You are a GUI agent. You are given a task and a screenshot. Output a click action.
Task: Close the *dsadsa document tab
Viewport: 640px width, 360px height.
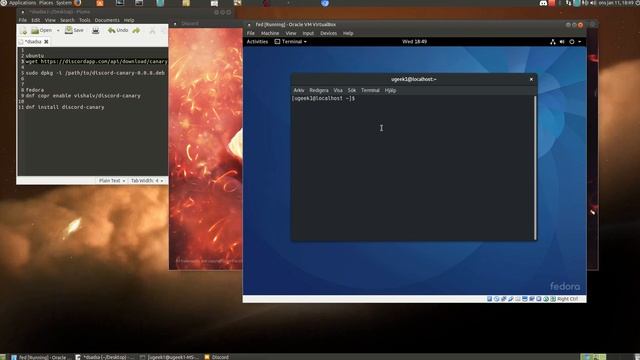pos(46,42)
